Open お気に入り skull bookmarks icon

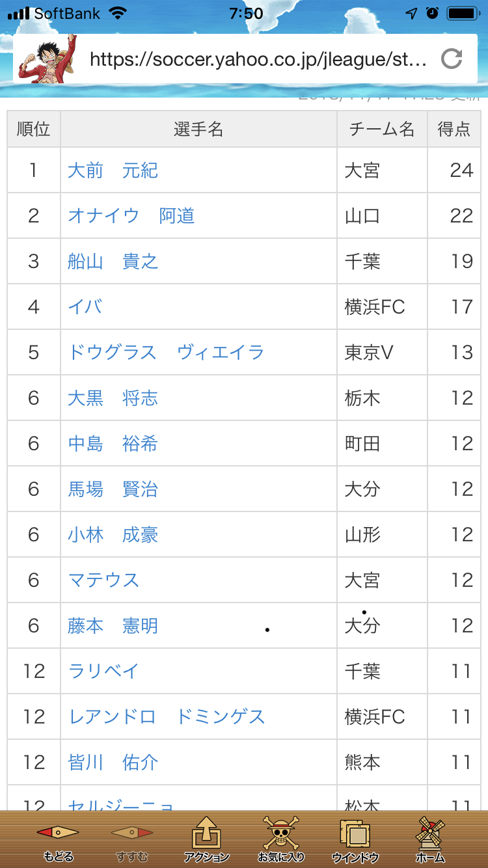tap(281, 834)
